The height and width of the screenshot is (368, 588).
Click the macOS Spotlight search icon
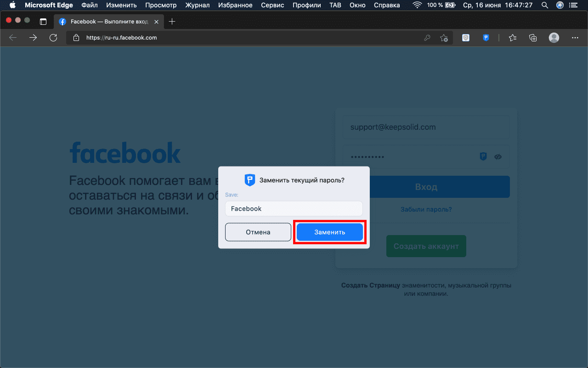544,5
